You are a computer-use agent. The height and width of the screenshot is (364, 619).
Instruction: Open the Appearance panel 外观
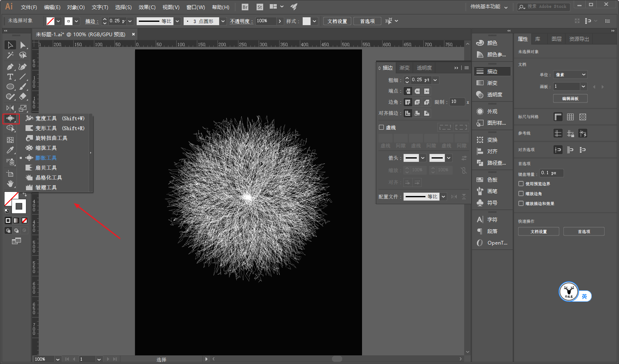[x=492, y=111]
